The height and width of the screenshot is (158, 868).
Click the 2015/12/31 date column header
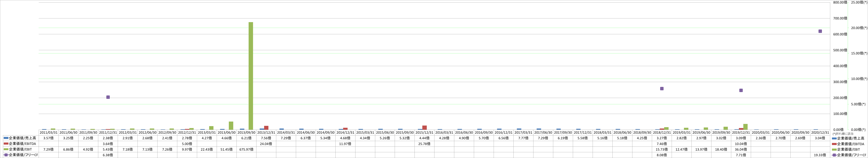[425, 132]
